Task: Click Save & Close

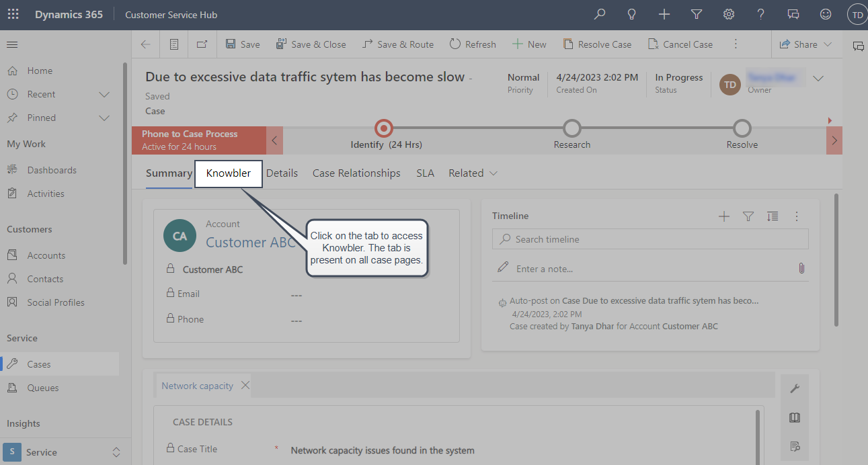Action: tap(311, 44)
